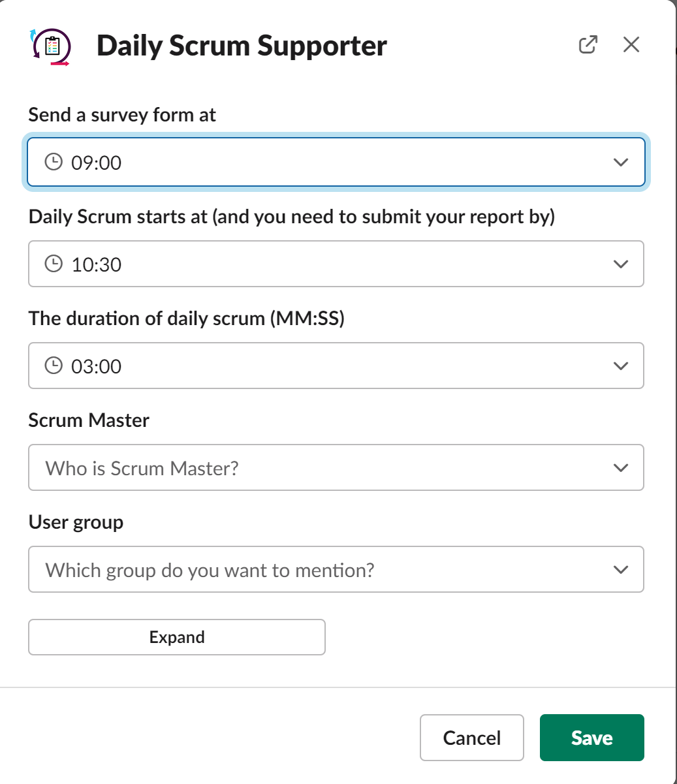Open the Daily Scrum start time chevron

[x=621, y=264]
